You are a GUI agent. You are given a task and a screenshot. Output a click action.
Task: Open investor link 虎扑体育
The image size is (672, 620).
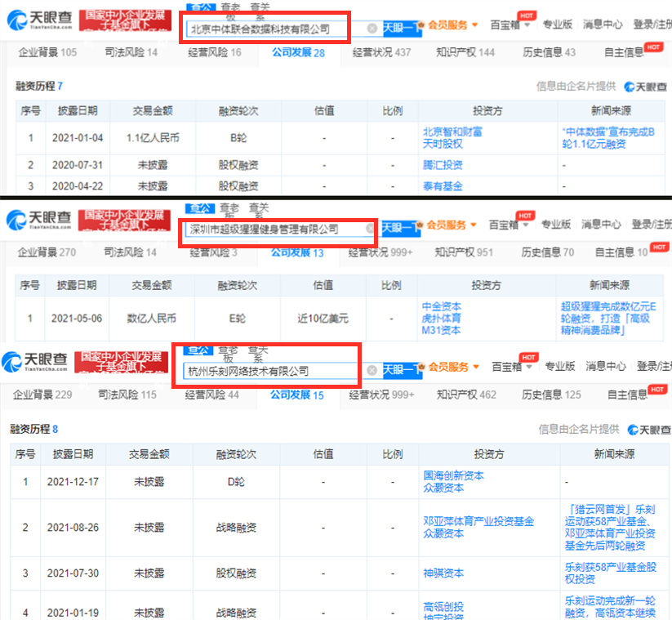pyautogui.click(x=441, y=319)
